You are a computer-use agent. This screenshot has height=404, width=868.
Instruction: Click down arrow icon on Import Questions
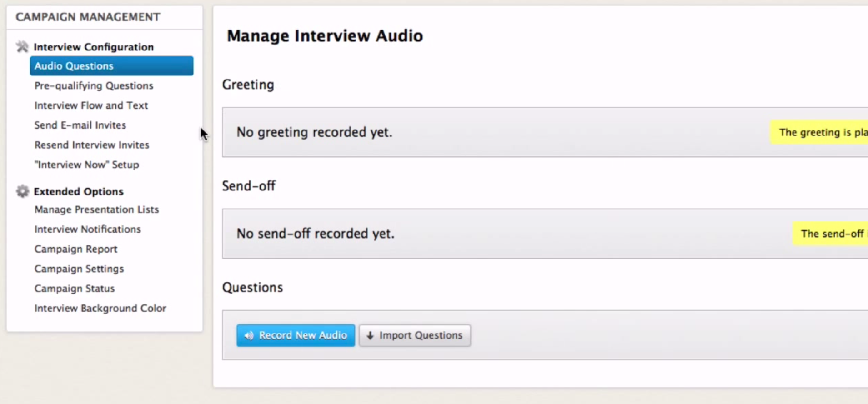point(370,335)
